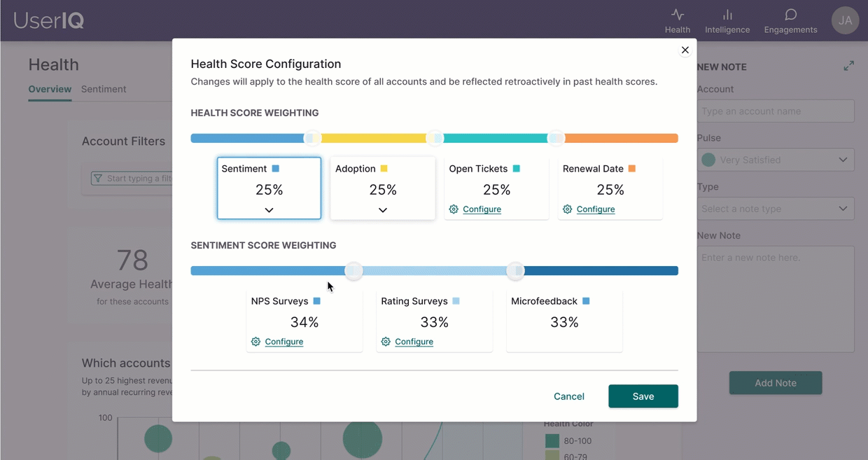Open Configure link for Open Tickets
Screen dimensions: 868x460
[x=482, y=209]
